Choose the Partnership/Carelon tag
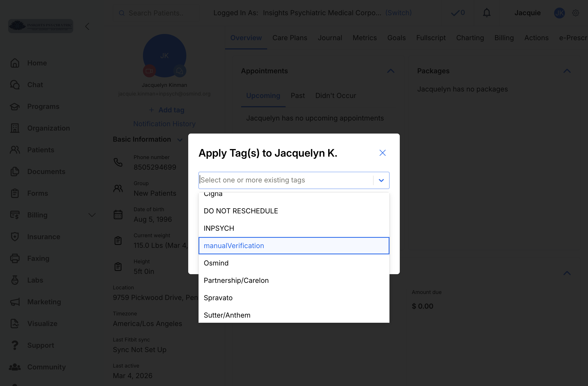This screenshot has height=386, width=588. tap(294, 280)
